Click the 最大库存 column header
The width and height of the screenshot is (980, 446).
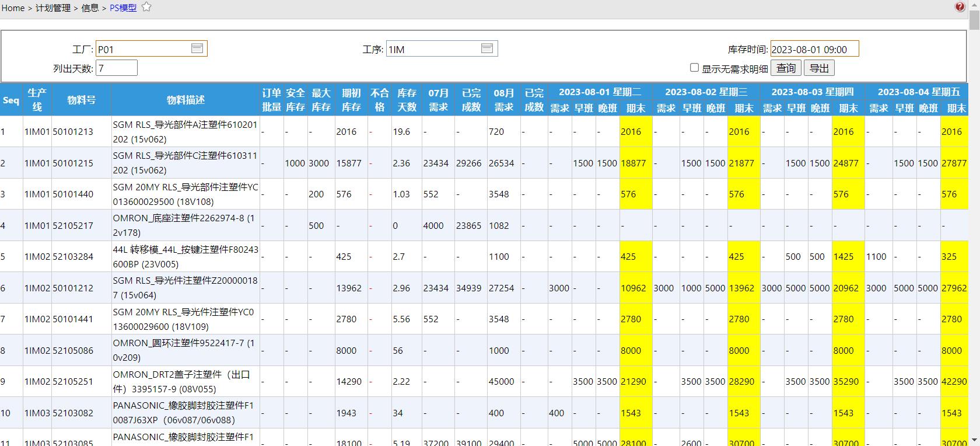321,100
